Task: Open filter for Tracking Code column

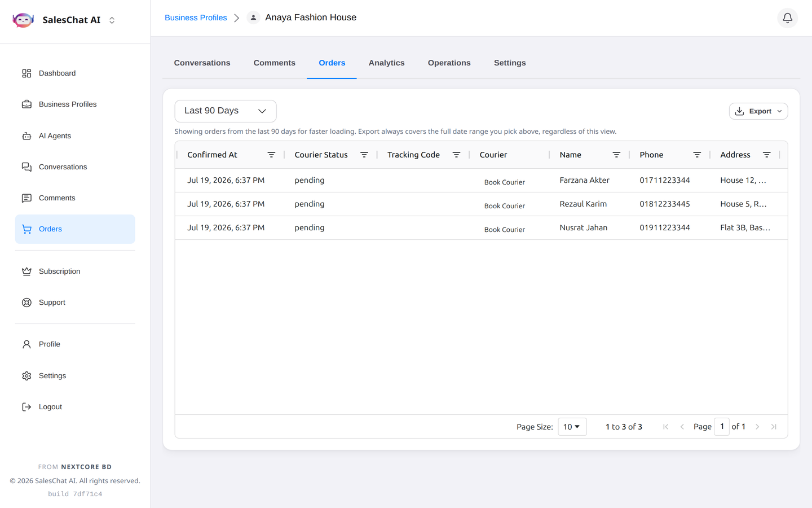Action: pos(456,155)
